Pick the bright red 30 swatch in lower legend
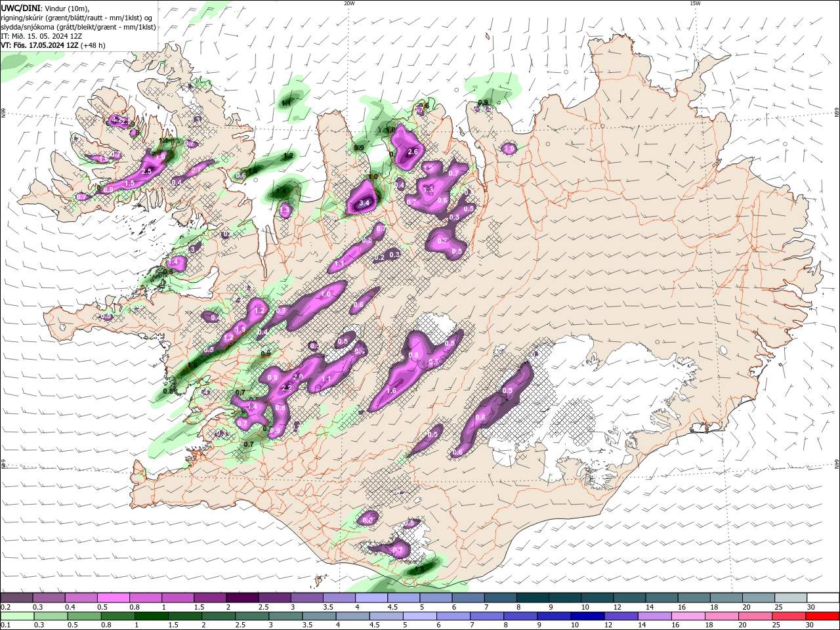 coord(822,616)
